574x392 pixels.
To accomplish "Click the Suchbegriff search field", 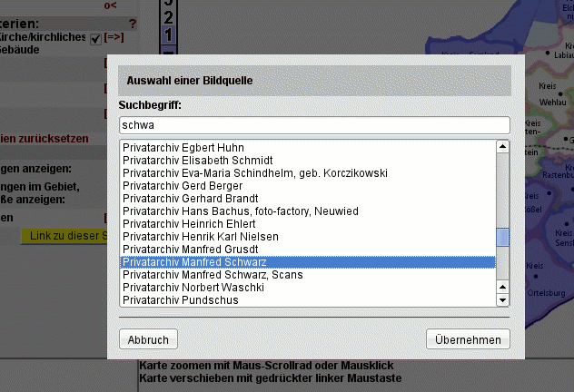I will [x=315, y=125].
